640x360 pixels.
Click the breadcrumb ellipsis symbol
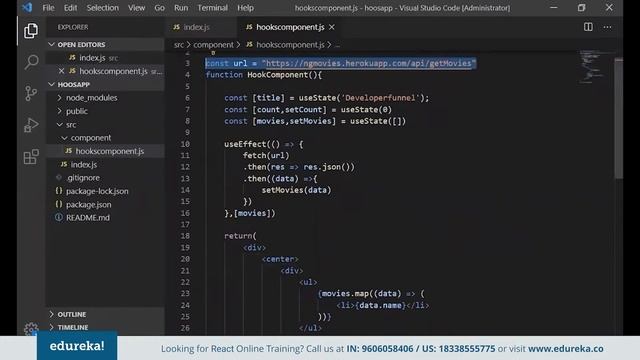pyautogui.click(x=338, y=45)
